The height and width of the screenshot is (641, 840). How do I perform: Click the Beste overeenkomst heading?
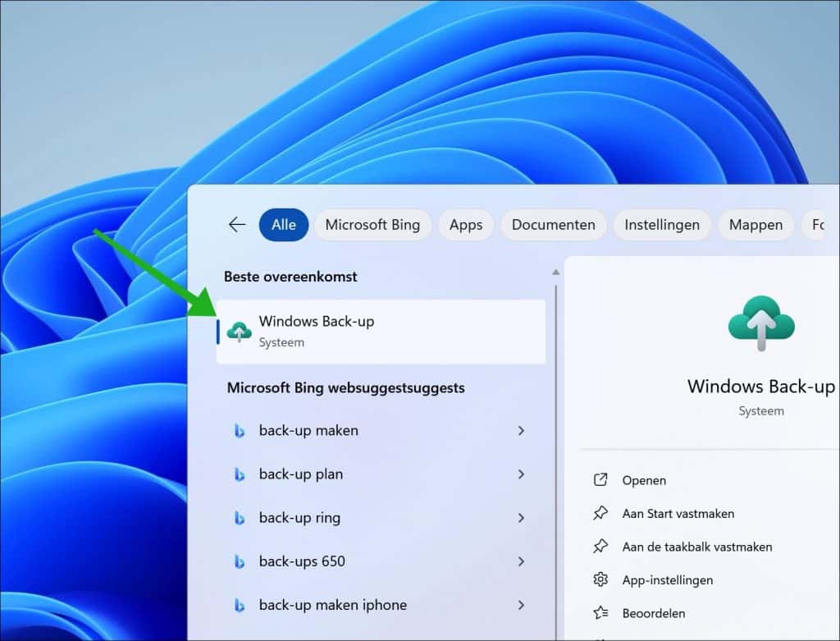pyautogui.click(x=290, y=277)
